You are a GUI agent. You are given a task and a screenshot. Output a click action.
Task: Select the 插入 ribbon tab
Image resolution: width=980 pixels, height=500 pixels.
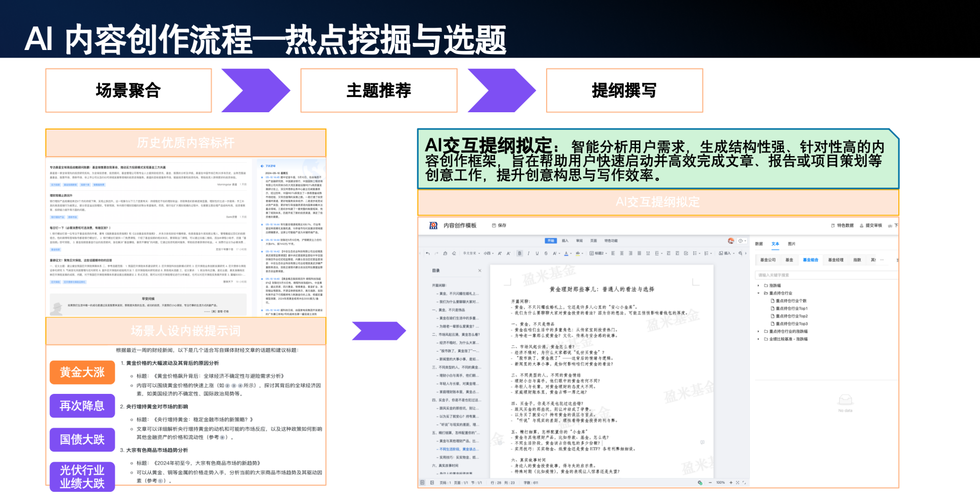click(565, 241)
